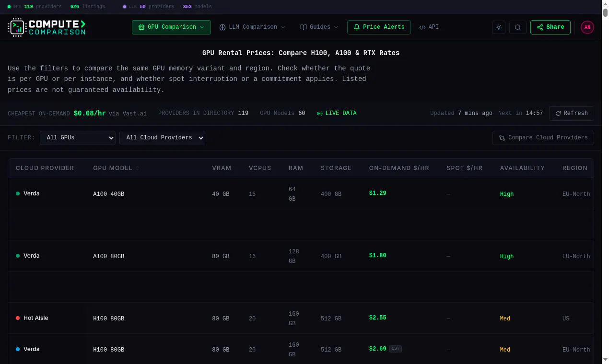Click the Share button

pos(550,27)
